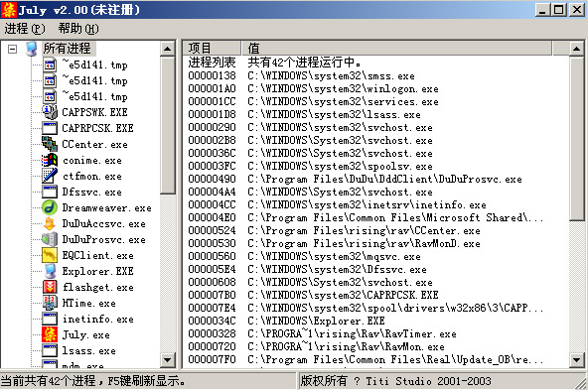Click the CCenter.exe process icon

pyautogui.click(x=50, y=144)
